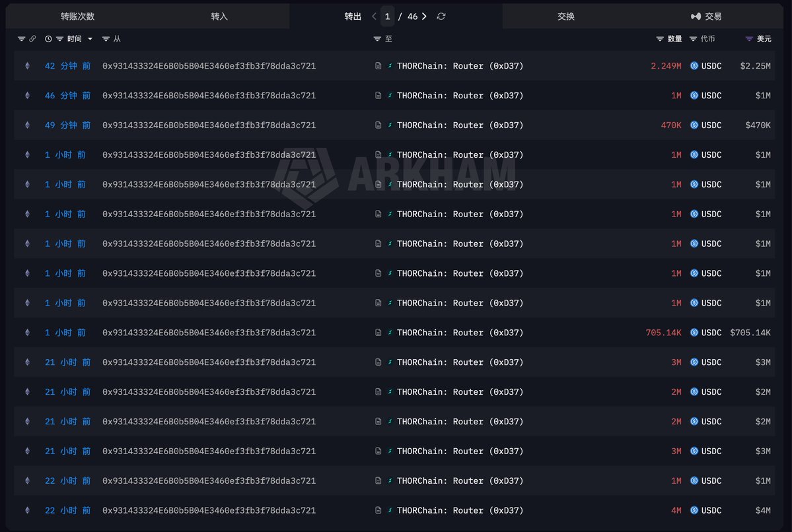The image size is (792, 532).
Task: Switch to the 转账次数 tab
Action: point(77,16)
